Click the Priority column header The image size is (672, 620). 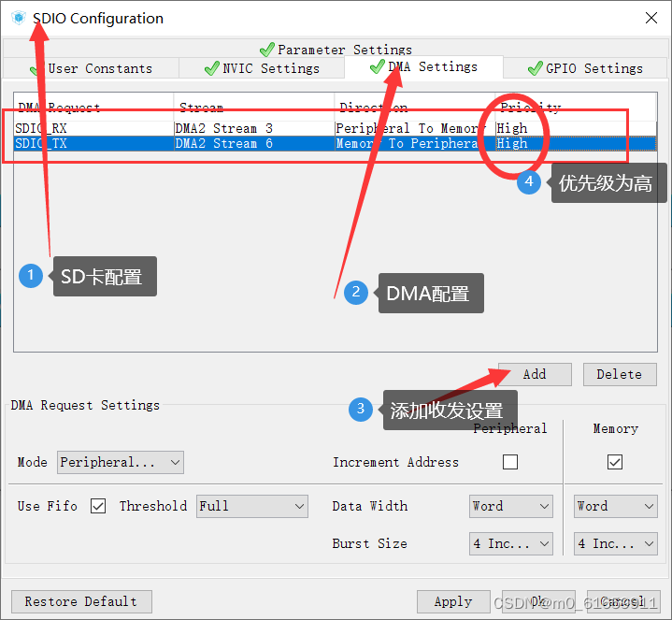tap(576, 107)
